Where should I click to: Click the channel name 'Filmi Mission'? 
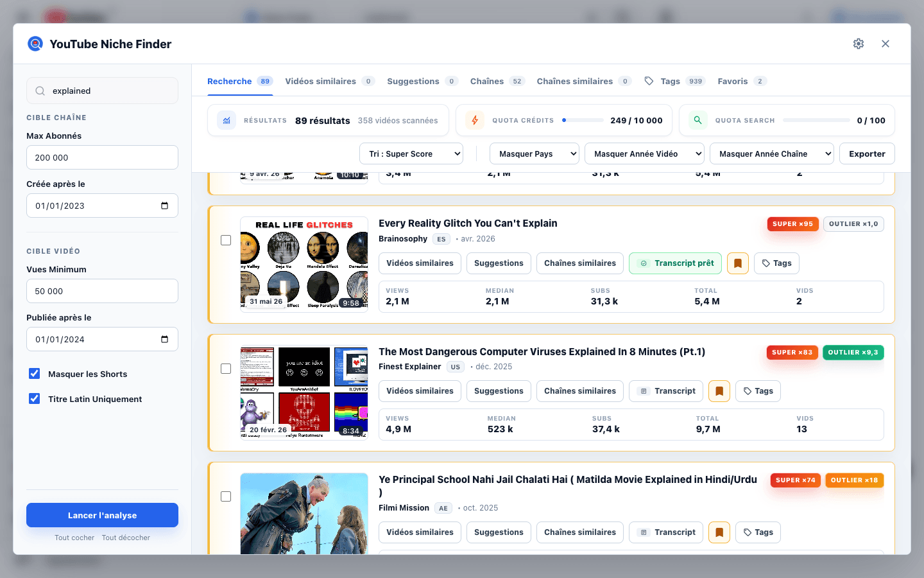404,508
